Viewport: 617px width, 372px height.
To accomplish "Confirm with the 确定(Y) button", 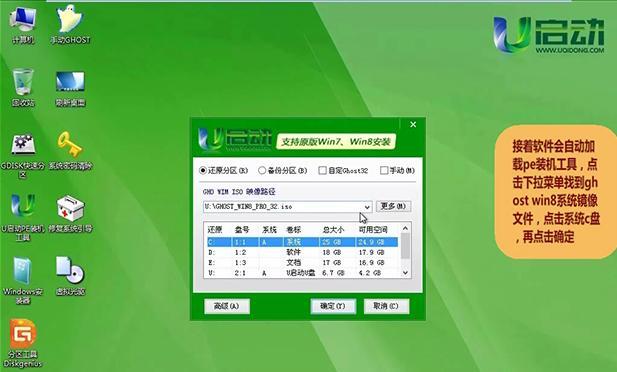I will click(x=333, y=306).
